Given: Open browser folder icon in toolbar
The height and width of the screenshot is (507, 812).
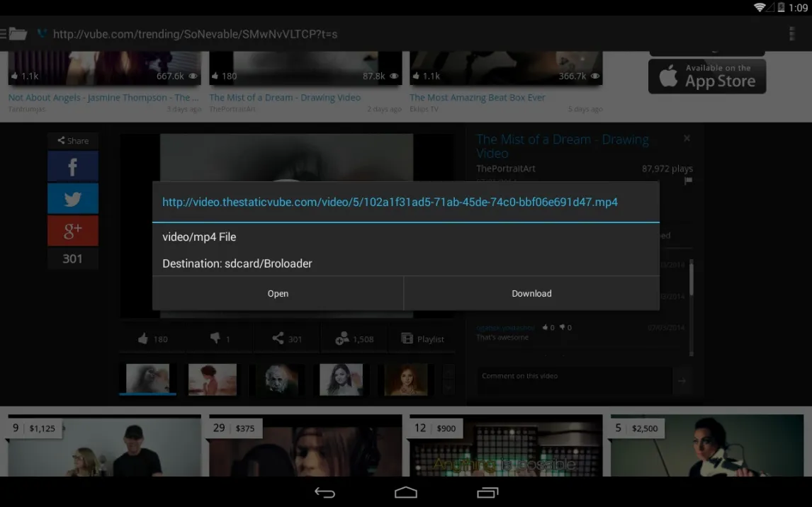Looking at the screenshot, I should [x=17, y=34].
